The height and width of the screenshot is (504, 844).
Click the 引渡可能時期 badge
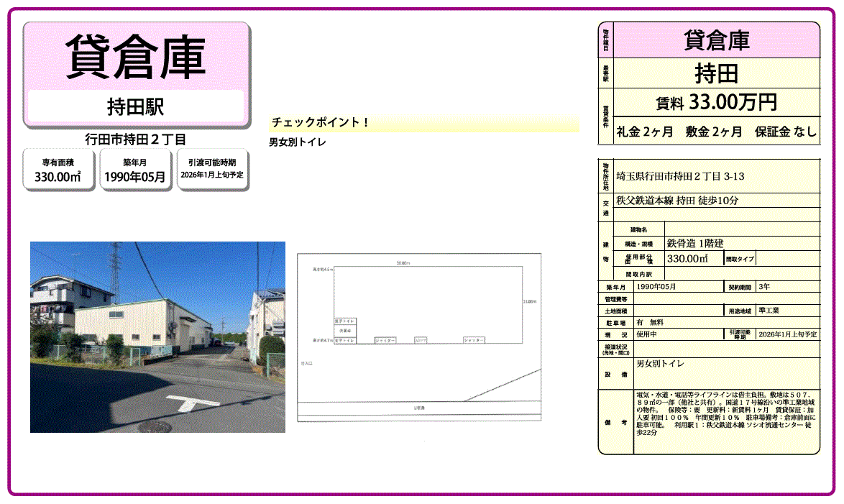pyautogui.click(x=212, y=170)
